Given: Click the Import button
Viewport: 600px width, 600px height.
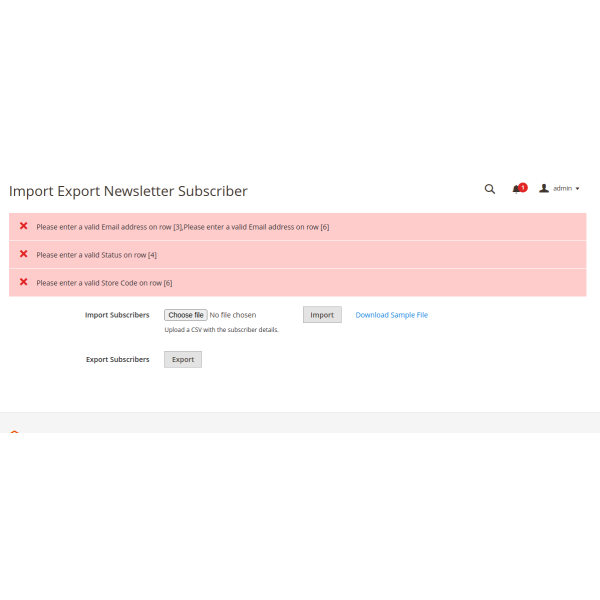Looking at the screenshot, I should (x=322, y=315).
